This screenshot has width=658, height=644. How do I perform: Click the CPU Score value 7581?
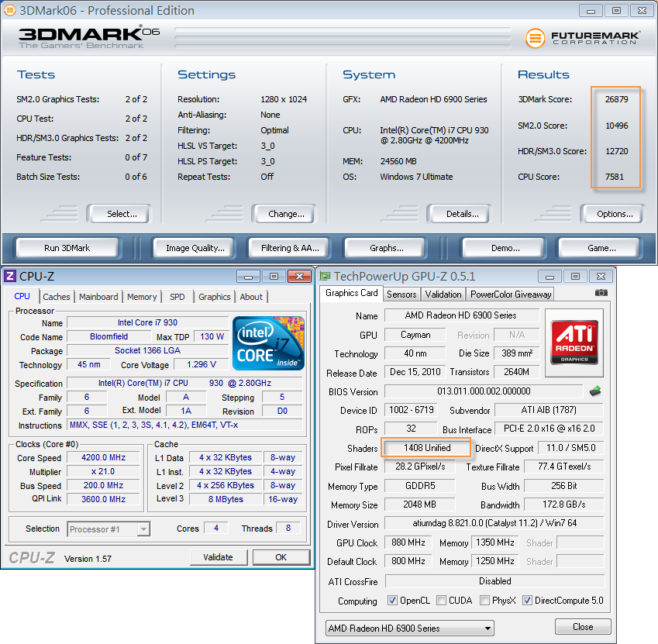[x=614, y=177]
